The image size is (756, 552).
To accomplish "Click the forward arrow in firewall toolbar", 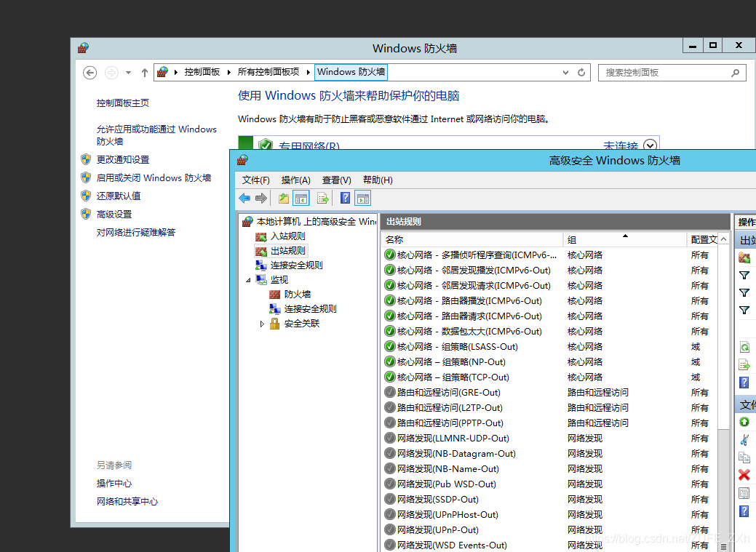I will coord(261,198).
